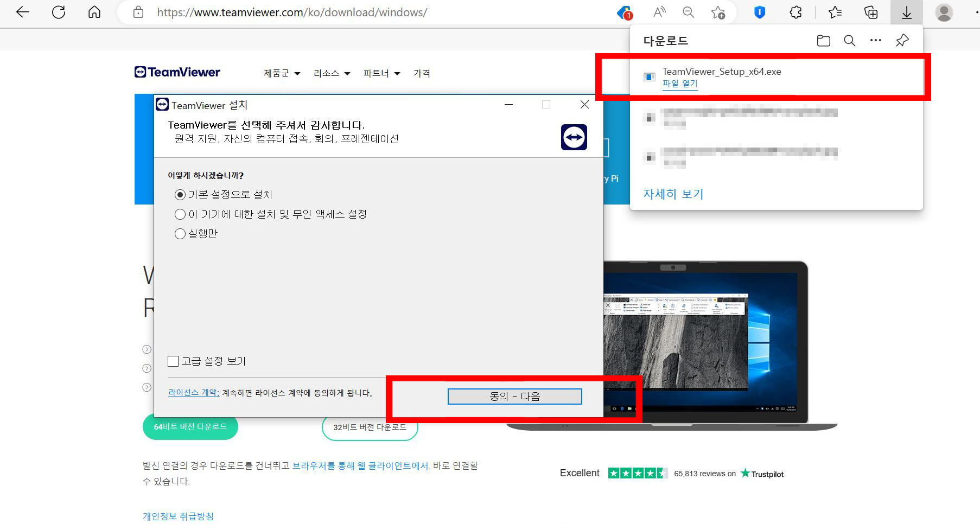This screenshot has width=980, height=524.
Task: Click the green Trustpilot star rating
Action: (638, 473)
